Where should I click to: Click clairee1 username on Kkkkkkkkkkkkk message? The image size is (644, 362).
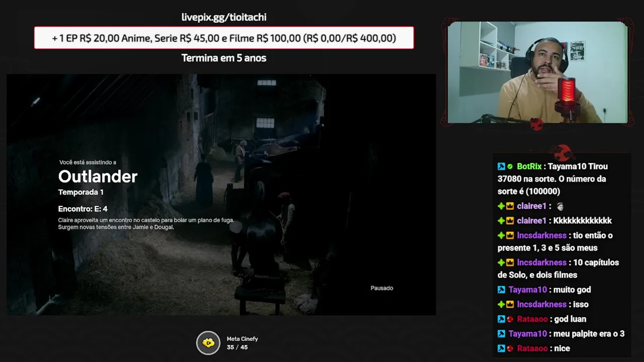531,221
